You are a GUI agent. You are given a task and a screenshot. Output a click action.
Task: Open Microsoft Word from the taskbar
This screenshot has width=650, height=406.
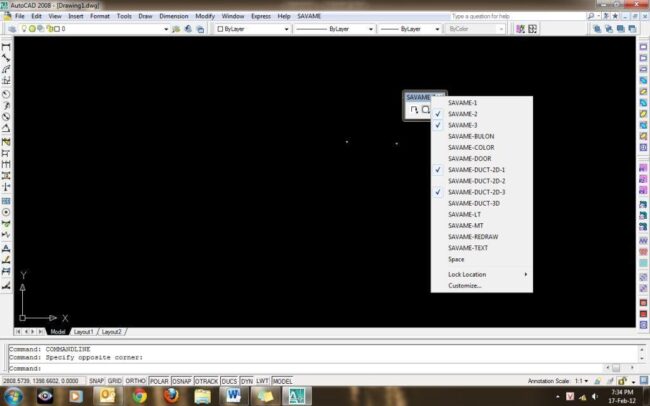233,396
